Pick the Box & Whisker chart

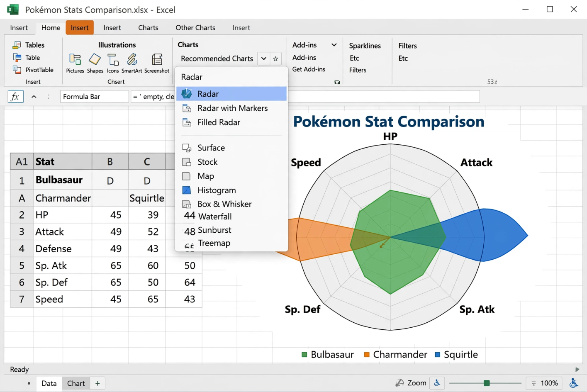(x=231, y=204)
